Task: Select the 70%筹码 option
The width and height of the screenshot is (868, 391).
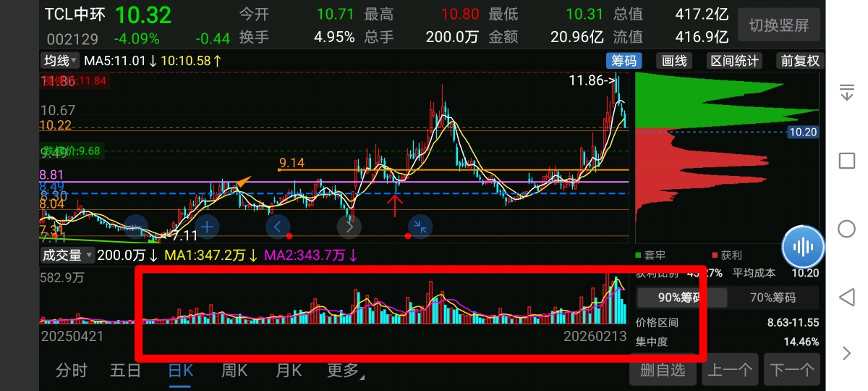Action: pos(773,297)
